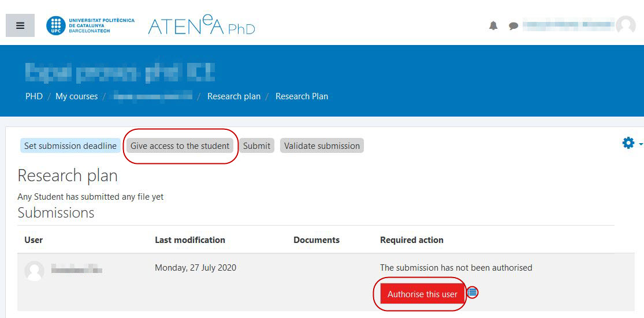Open the user menu via the header username

567,25
